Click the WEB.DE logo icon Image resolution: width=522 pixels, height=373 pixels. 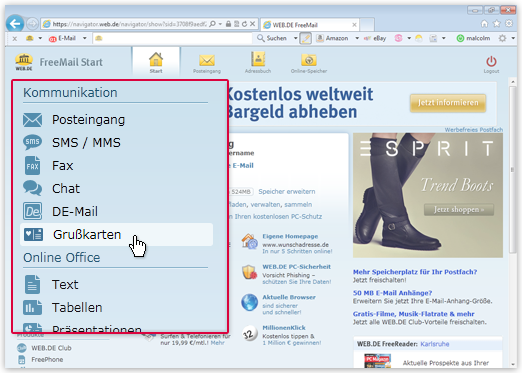coord(24,62)
